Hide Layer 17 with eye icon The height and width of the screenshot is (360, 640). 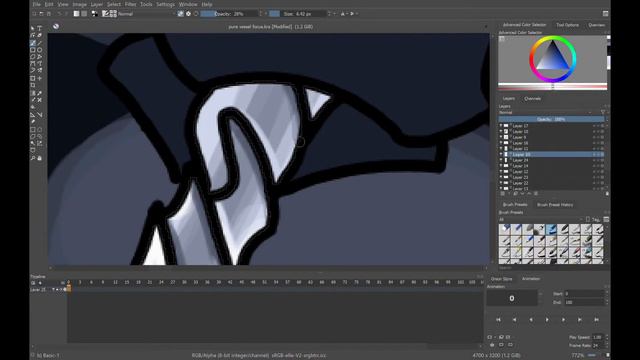click(501, 126)
